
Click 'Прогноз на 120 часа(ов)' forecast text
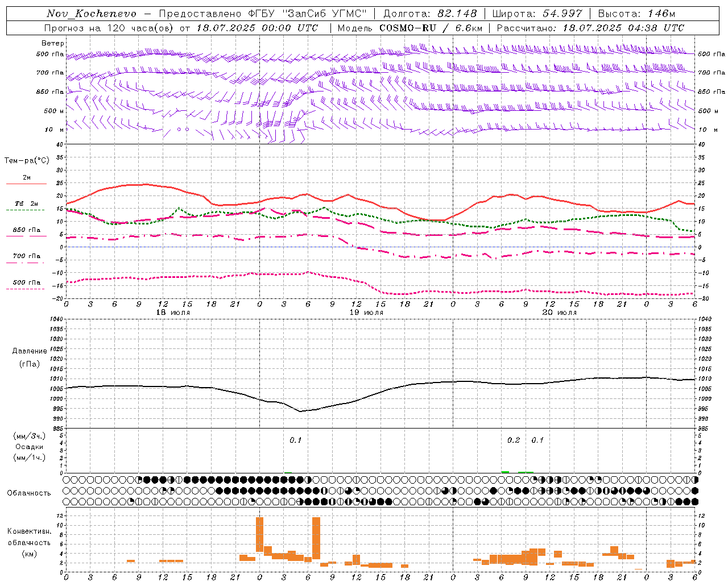pyautogui.click(x=110, y=28)
